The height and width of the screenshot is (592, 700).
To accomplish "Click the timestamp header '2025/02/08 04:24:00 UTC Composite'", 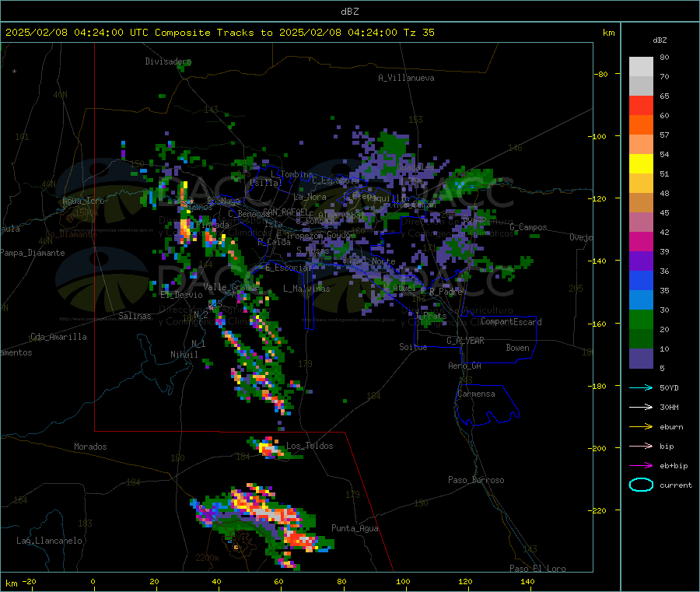I will tap(107, 33).
